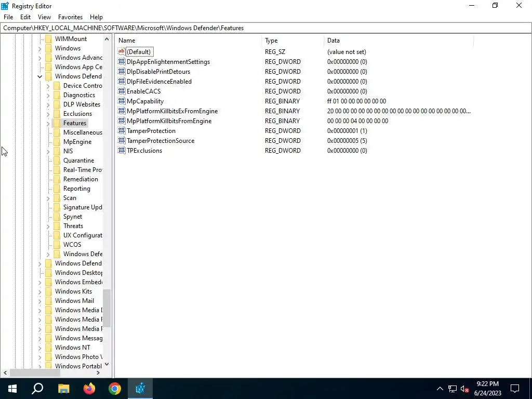Expand the Exclusions key
Screen dimensions: 532x399
(48, 114)
